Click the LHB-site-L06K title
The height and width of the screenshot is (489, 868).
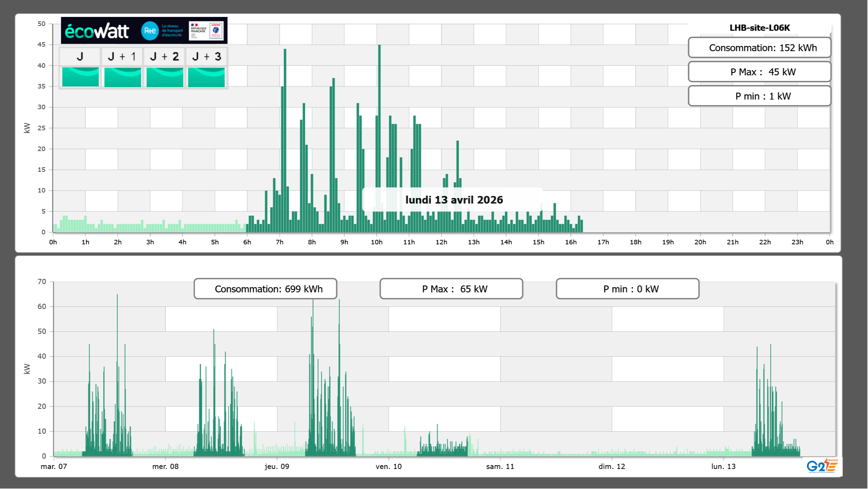[759, 28]
